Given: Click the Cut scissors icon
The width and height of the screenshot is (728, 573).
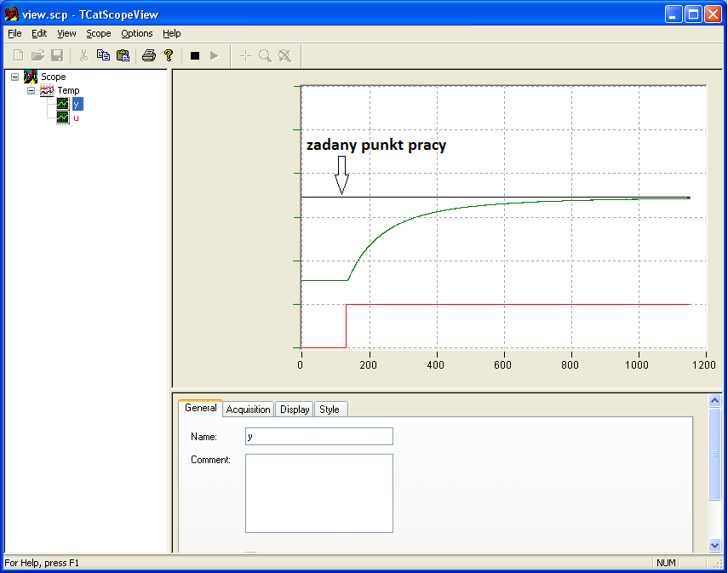Looking at the screenshot, I should 83,55.
